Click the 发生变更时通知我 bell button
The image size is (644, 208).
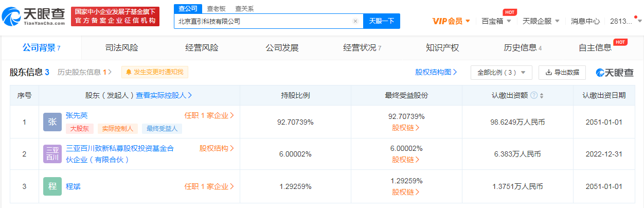155,72
